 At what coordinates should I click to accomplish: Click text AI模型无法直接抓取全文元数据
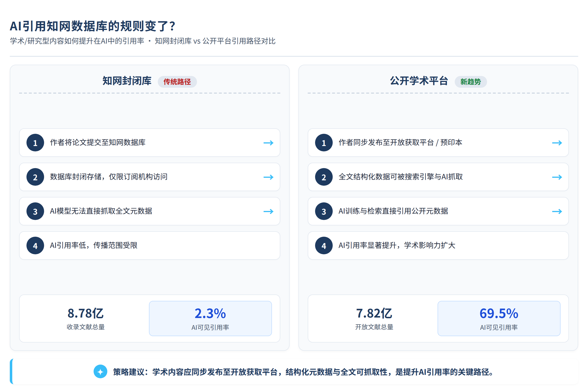[x=101, y=211]
